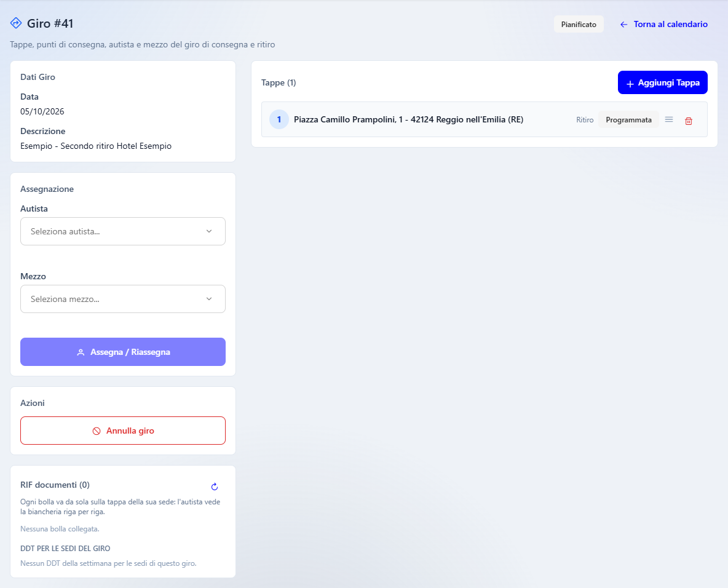Click the Giro #41 page title
The height and width of the screenshot is (588, 728).
(50, 23)
